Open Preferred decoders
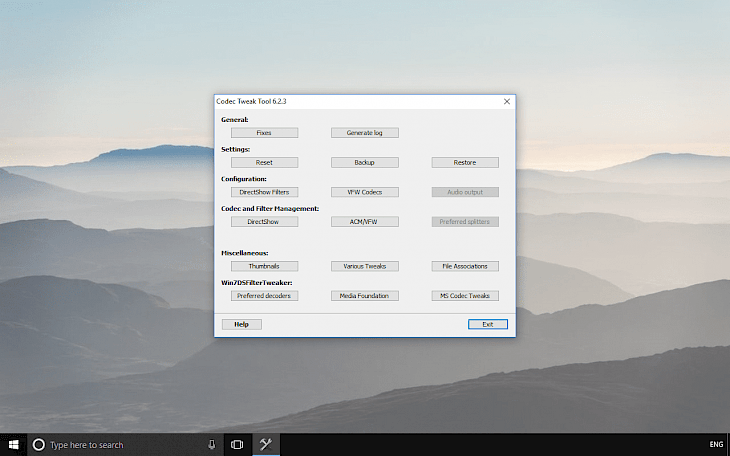730x456 pixels. [264, 296]
